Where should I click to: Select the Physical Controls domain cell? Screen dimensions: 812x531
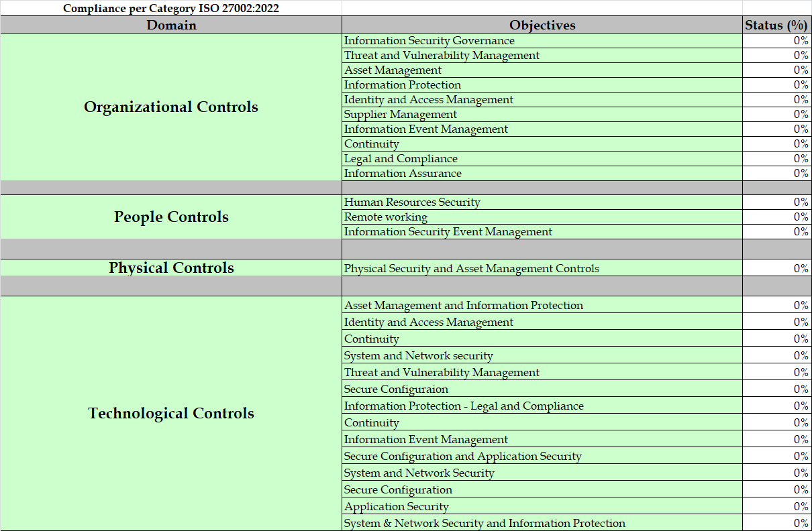point(171,268)
